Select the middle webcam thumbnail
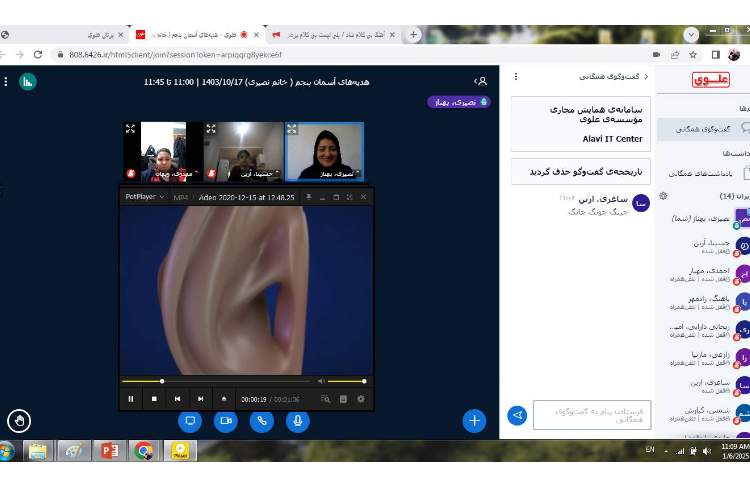This screenshot has height=480, width=750. click(243, 152)
